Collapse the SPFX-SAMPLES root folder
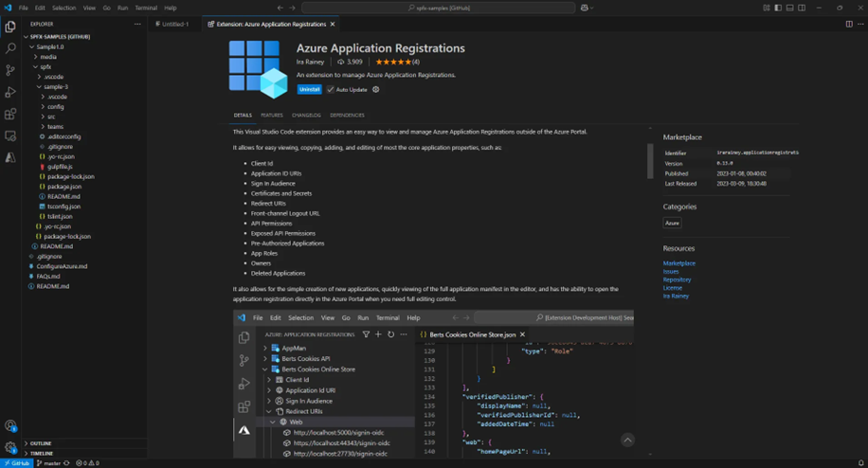868x468 pixels. 60,37
